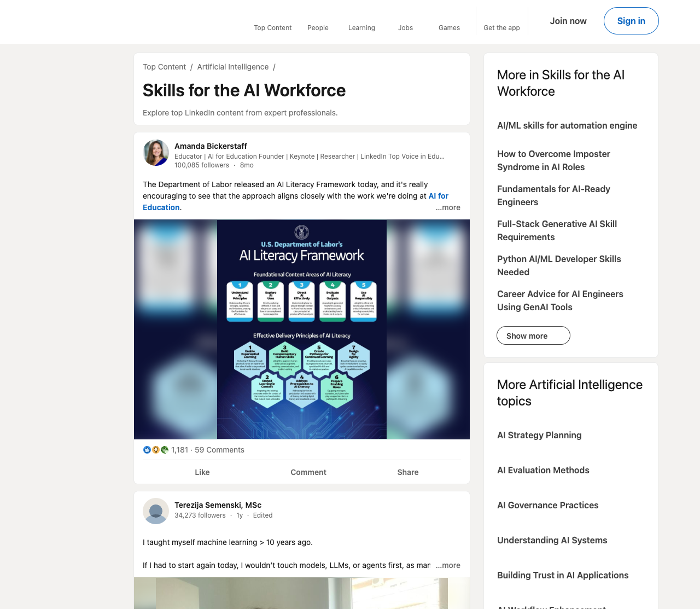Click the Join now button
Viewport: 700px width, 609px height.
point(568,21)
